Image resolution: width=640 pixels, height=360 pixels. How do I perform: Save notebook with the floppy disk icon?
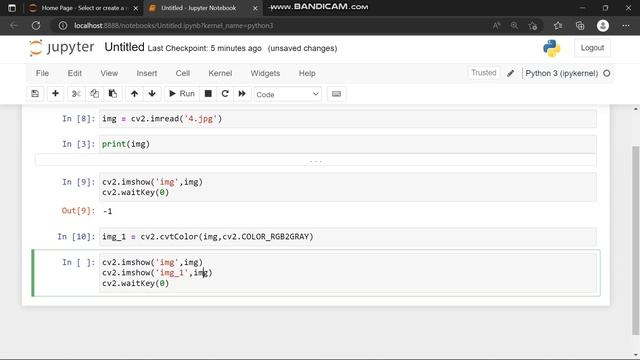pos(35,94)
